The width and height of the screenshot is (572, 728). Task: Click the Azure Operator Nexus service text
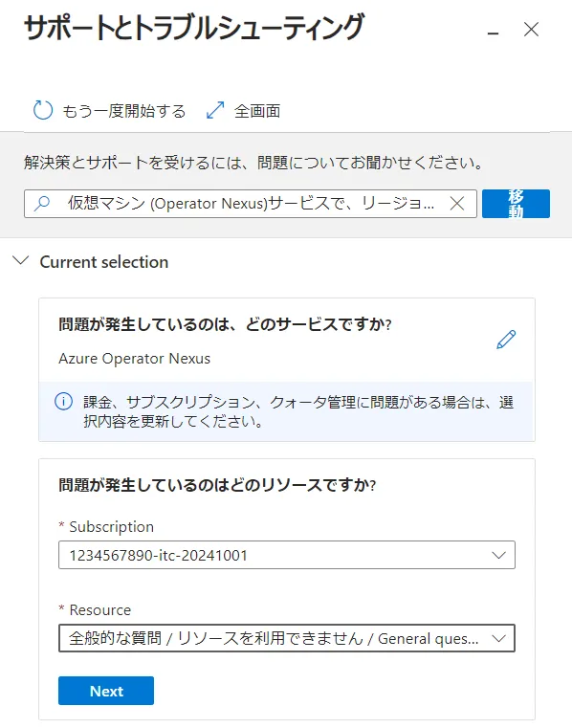click(x=134, y=359)
